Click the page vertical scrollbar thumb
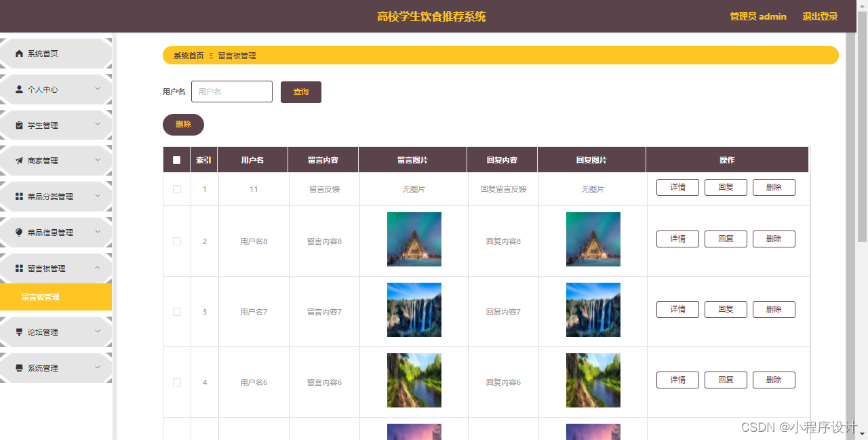The height and width of the screenshot is (440, 868). click(x=863, y=126)
